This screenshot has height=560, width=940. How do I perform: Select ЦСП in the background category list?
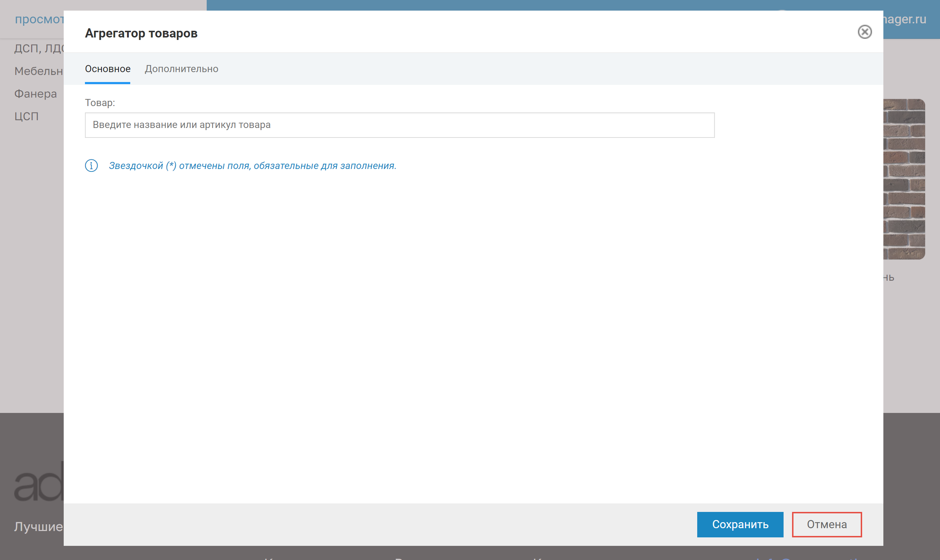[27, 116]
